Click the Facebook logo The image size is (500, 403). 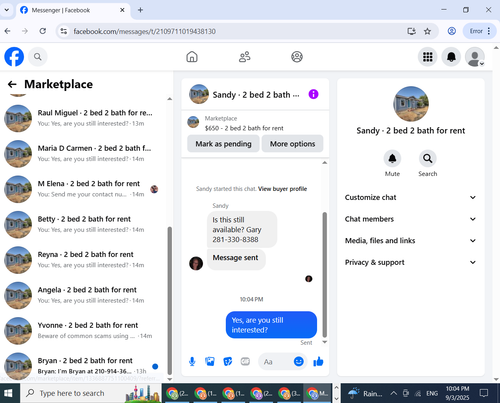pyautogui.click(x=14, y=57)
